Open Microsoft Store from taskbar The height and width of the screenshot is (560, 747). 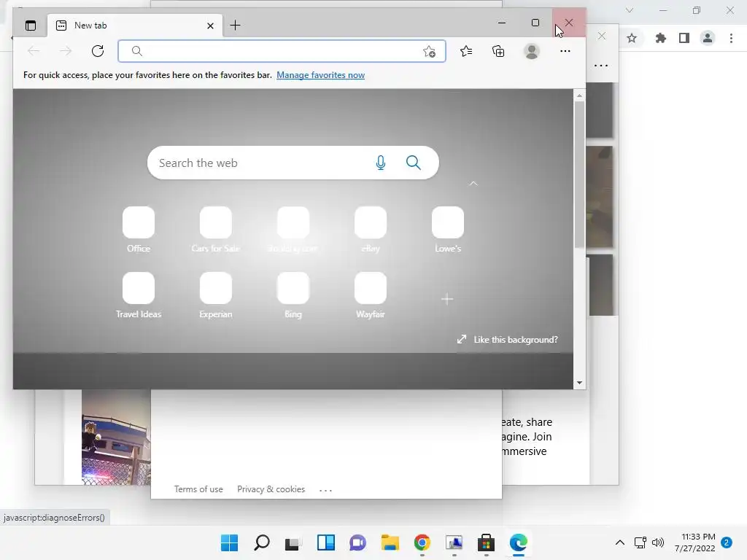[486, 542]
